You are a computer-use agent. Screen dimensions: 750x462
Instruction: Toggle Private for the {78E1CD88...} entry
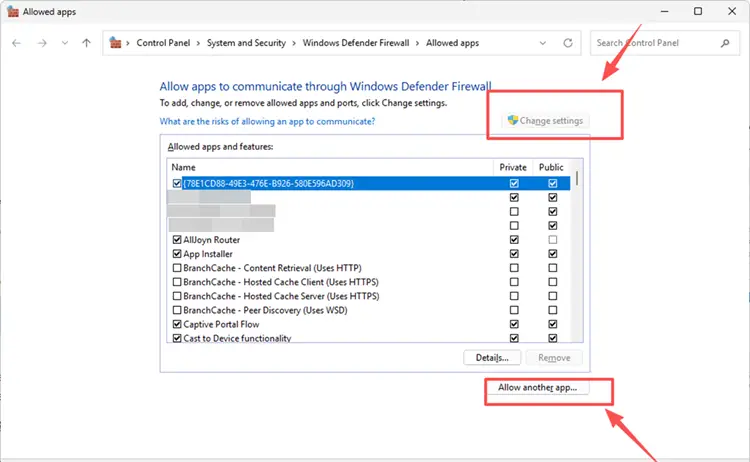[x=514, y=183]
